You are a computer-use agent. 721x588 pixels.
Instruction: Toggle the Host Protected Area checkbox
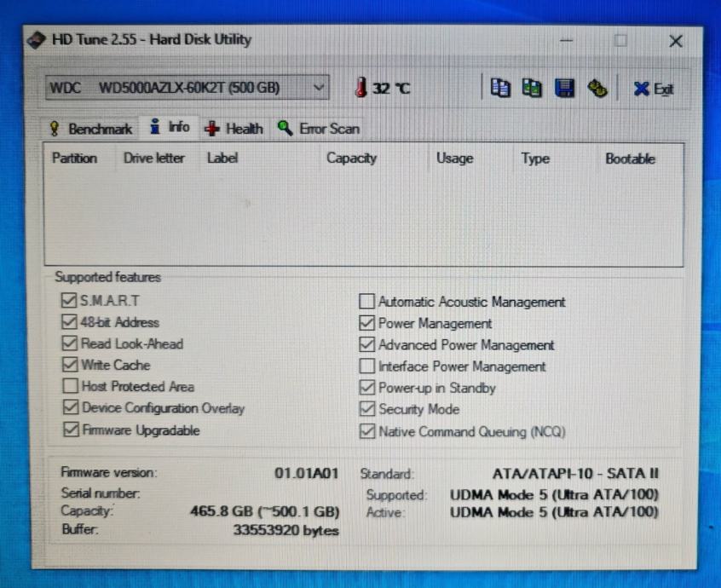70,386
